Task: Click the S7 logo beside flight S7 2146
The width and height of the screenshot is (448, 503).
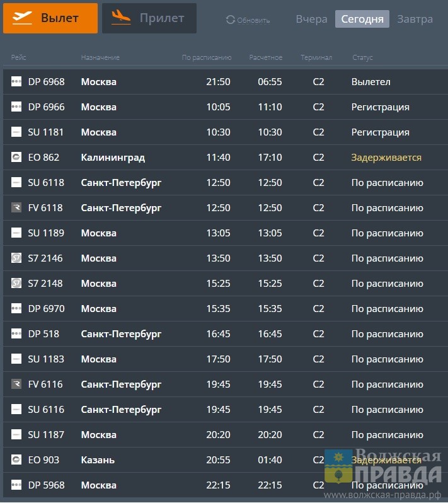Action: (x=16, y=258)
